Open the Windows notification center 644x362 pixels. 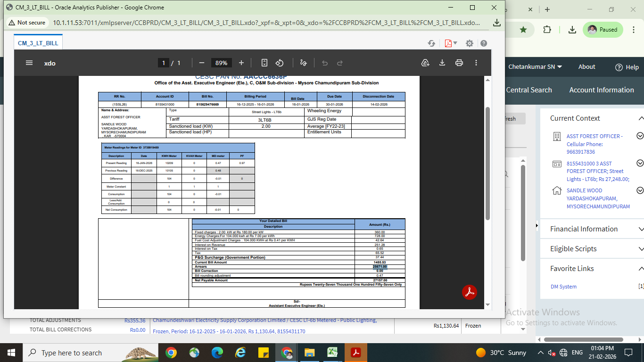pyautogui.click(x=628, y=353)
